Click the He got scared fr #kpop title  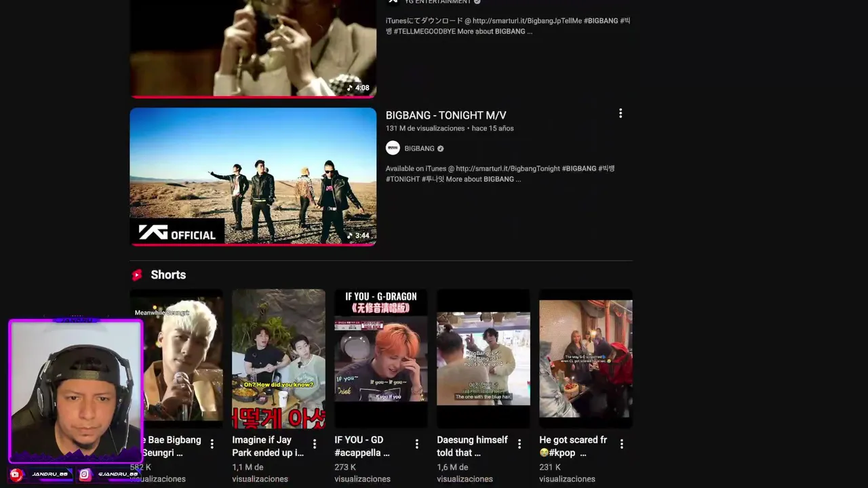pyautogui.click(x=573, y=446)
